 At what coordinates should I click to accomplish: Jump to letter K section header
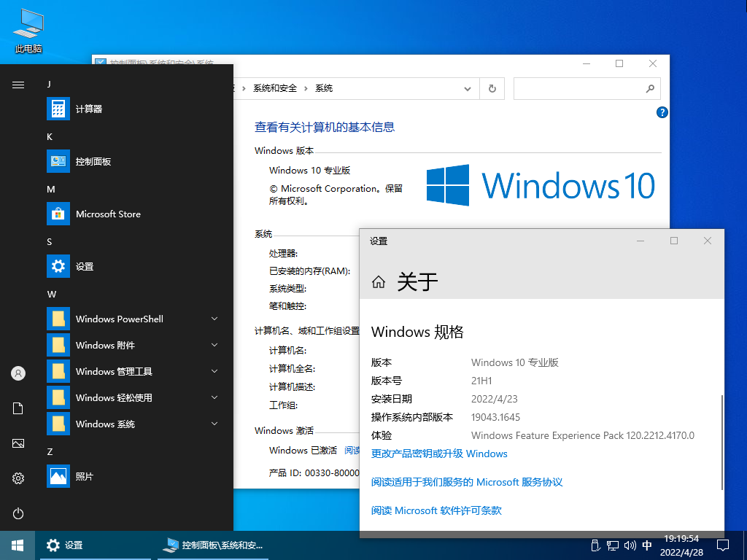tap(50, 136)
